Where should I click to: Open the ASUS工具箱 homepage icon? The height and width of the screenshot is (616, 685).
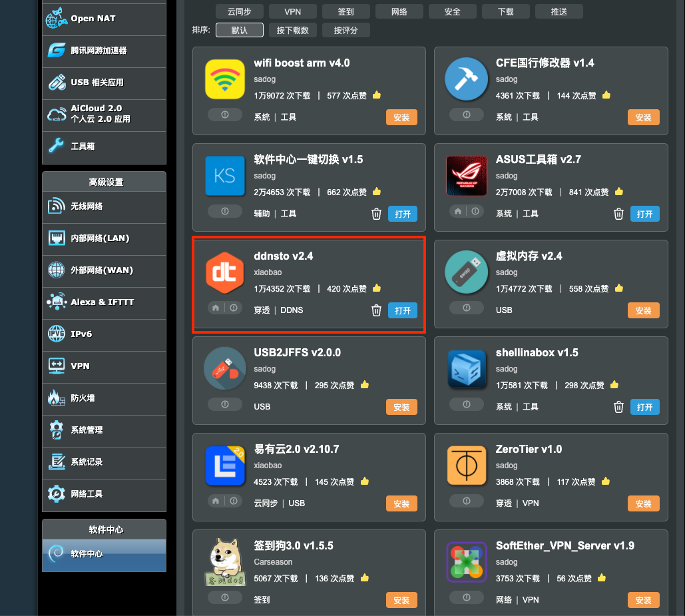point(458,212)
